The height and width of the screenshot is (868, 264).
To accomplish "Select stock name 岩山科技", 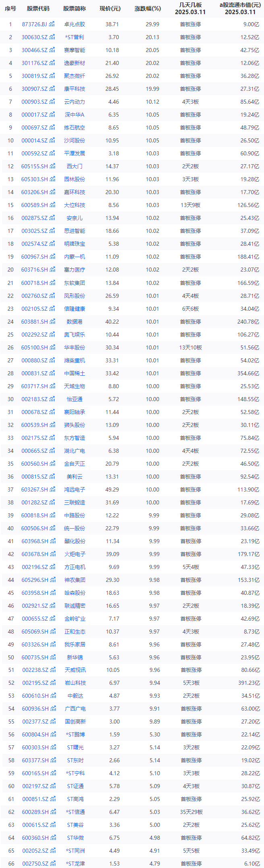I will tap(75, 683).
